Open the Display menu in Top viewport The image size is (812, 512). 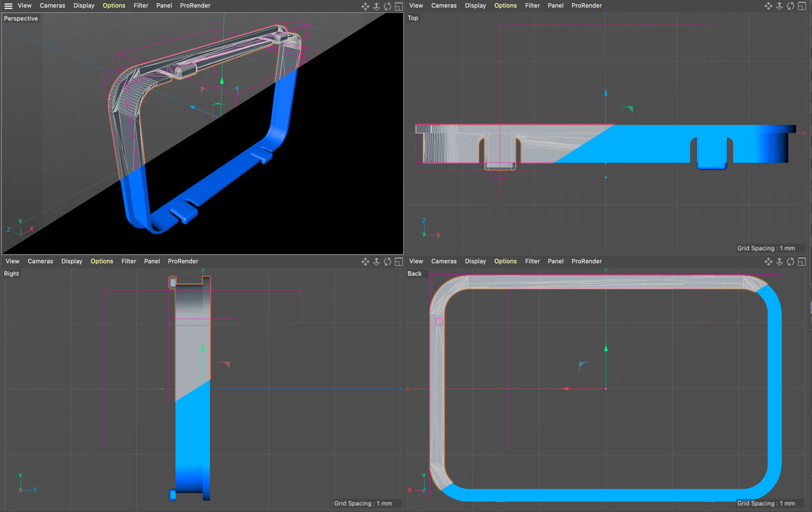(x=475, y=6)
